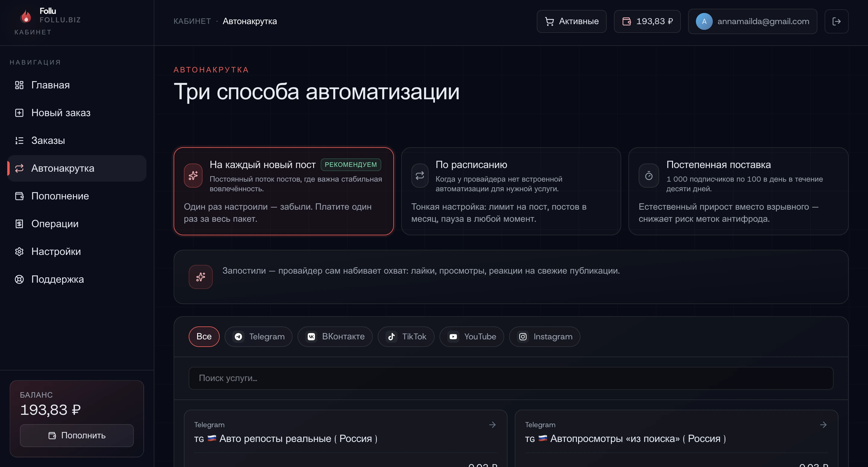Click the Три способа автоматизации heading
Screen dimensions: 868x467
point(316,92)
